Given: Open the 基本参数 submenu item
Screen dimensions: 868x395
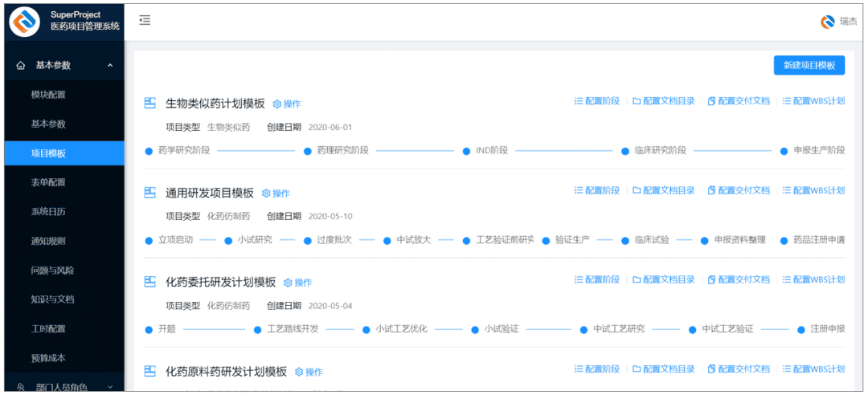Looking at the screenshot, I should click(64, 124).
